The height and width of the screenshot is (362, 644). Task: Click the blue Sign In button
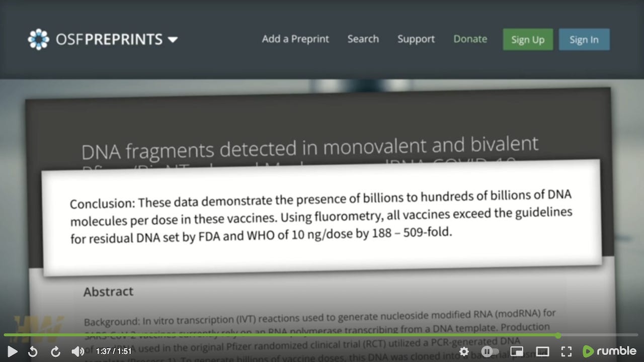(x=584, y=40)
